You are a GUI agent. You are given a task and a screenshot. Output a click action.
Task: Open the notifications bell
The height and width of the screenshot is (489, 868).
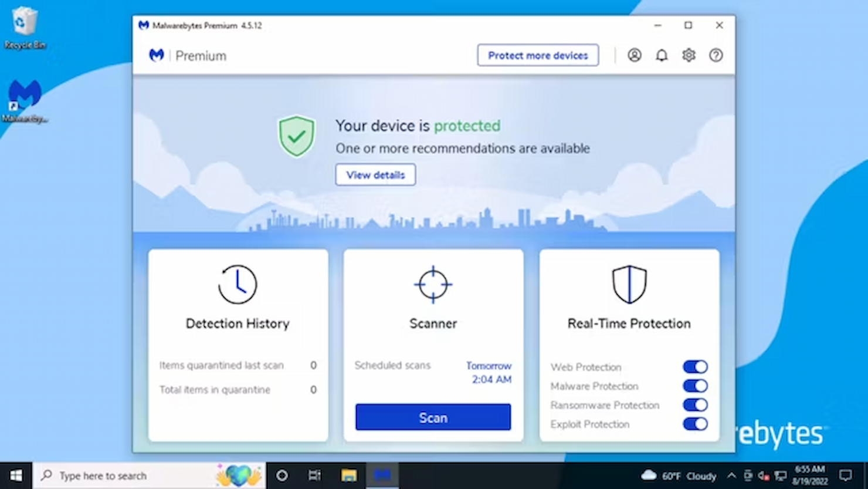pos(662,55)
